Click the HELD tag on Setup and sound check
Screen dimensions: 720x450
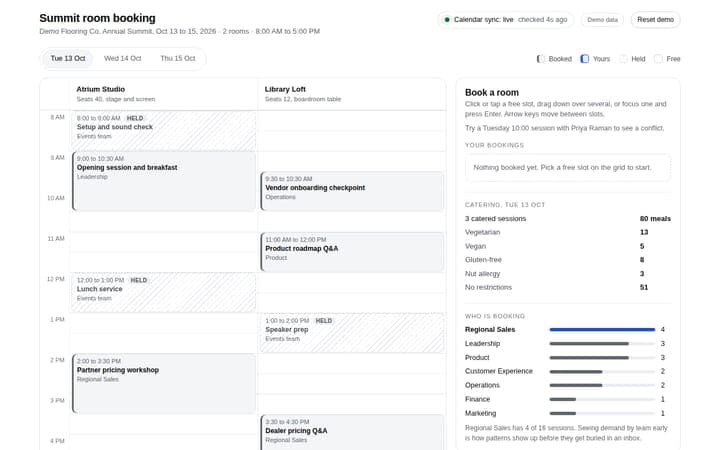pyautogui.click(x=135, y=118)
